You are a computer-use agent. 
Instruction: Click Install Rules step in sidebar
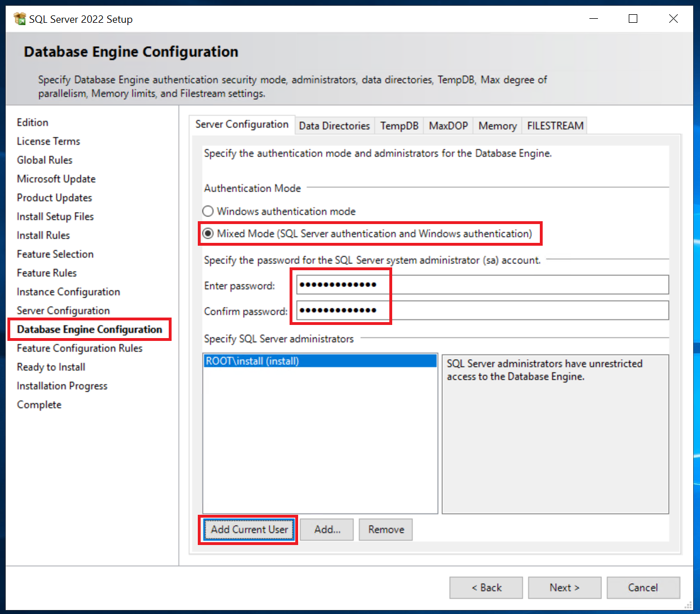pyautogui.click(x=43, y=235)
